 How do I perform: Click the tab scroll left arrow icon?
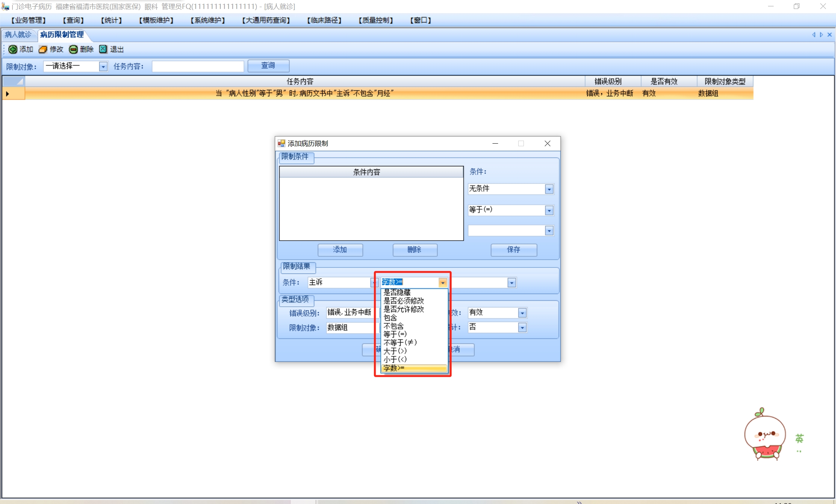pos(814,35)
